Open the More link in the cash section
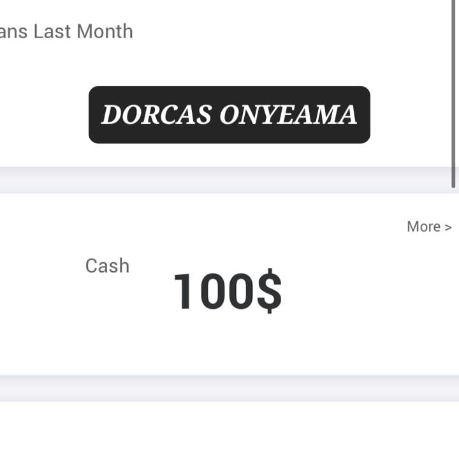This screenshot has height=476, width=459. point(429,227)
